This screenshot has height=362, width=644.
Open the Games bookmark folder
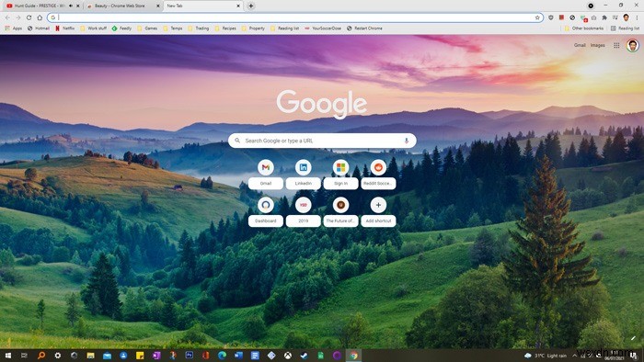click(147, 28)
